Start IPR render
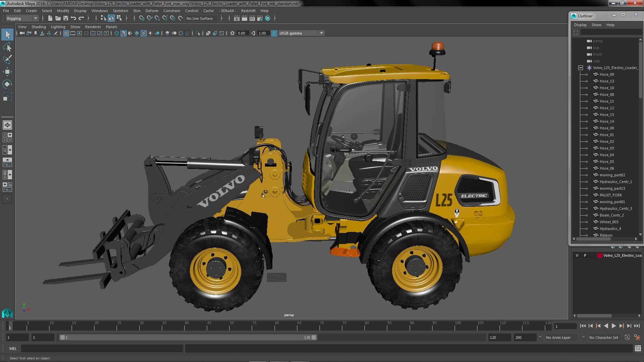The width and height of the screenshot is (644, 362). tap(252, 18)
